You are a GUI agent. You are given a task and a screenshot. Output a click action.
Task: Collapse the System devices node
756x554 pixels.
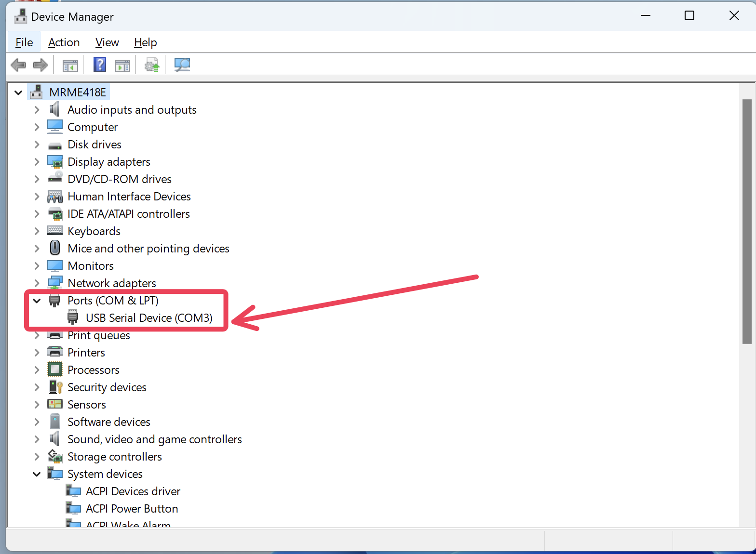point(37,474)
